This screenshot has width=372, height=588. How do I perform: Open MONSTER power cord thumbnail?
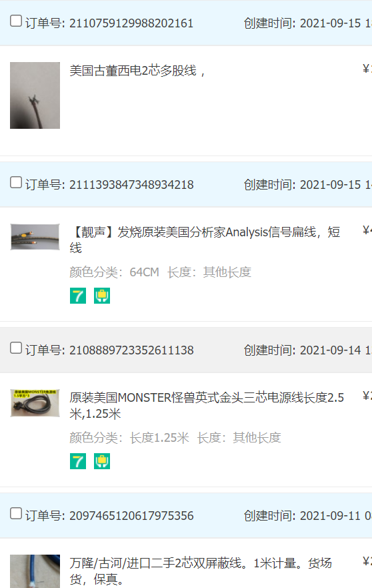35,403
